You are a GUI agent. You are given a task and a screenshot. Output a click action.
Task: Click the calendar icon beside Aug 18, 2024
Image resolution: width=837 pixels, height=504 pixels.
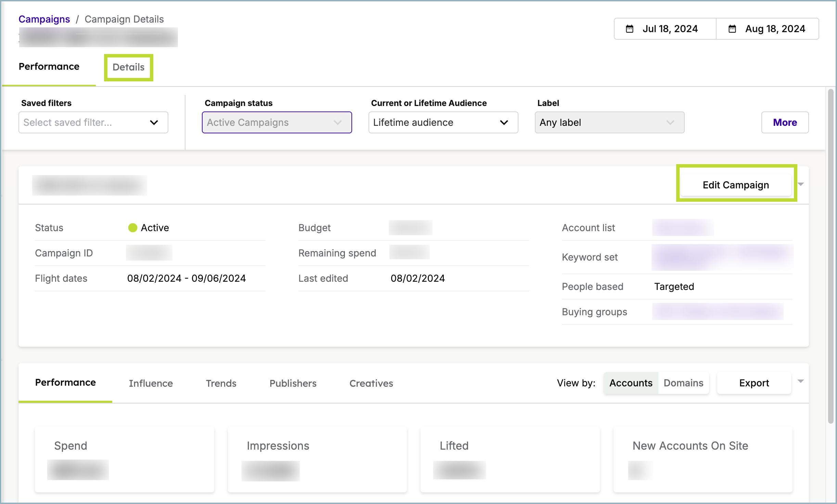732,29
